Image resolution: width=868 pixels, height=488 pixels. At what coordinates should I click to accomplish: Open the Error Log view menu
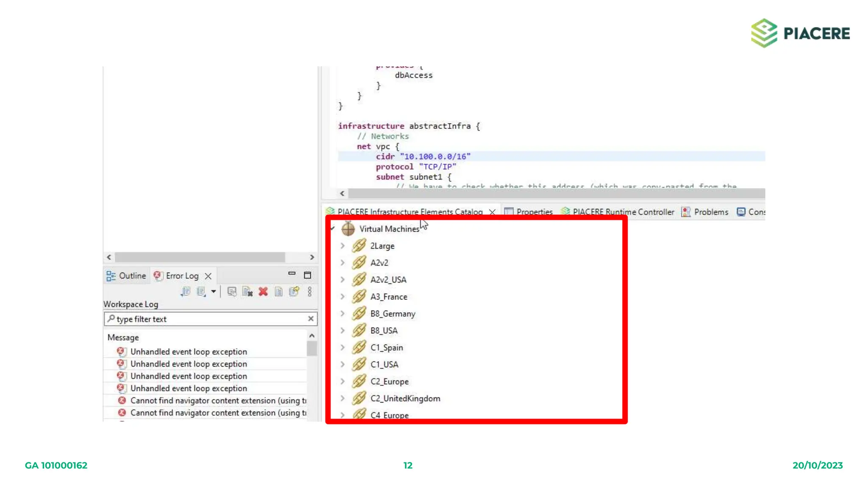[x=310, y=291]
